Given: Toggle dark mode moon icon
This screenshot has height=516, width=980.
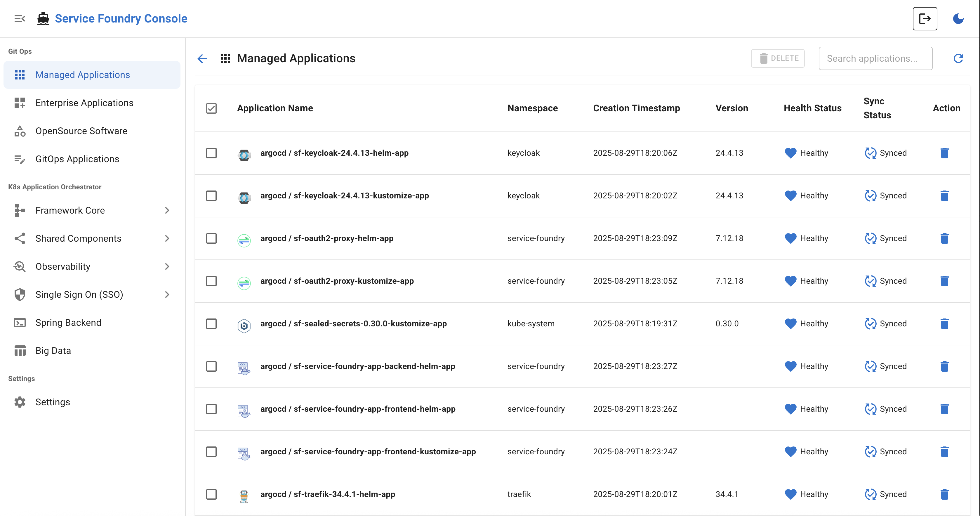Looking at the screenshot, I should [958, 19].
